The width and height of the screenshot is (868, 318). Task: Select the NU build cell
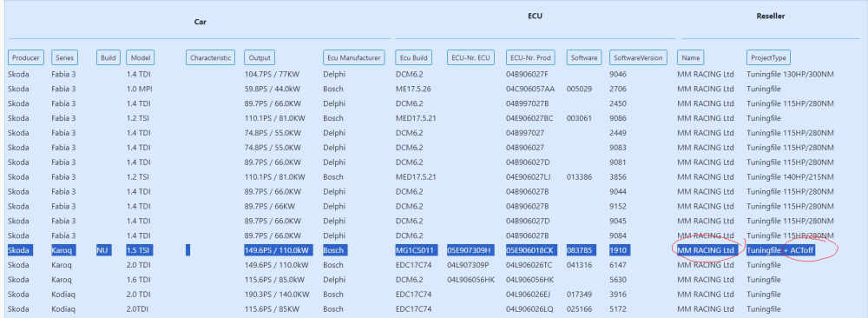click(103, 250)
